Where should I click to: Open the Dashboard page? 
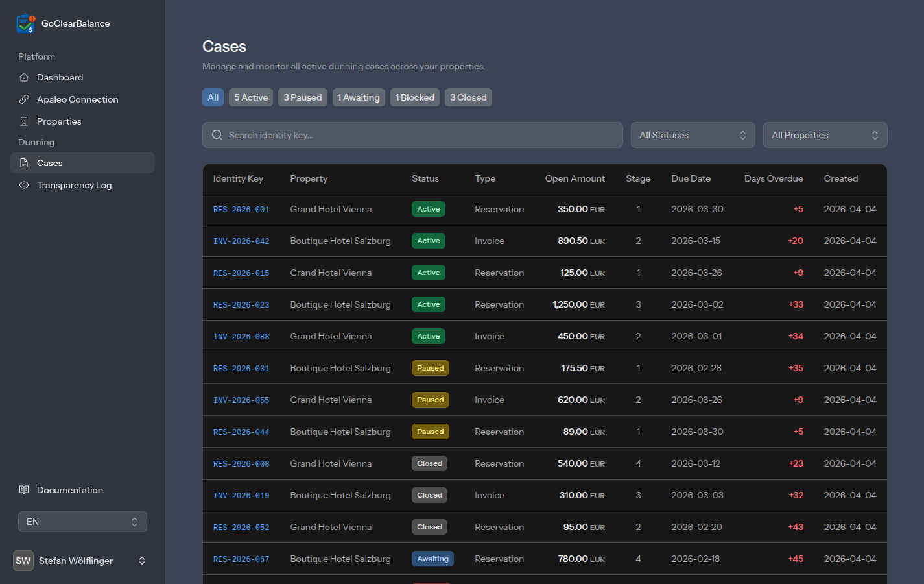[x=82, y=77]
